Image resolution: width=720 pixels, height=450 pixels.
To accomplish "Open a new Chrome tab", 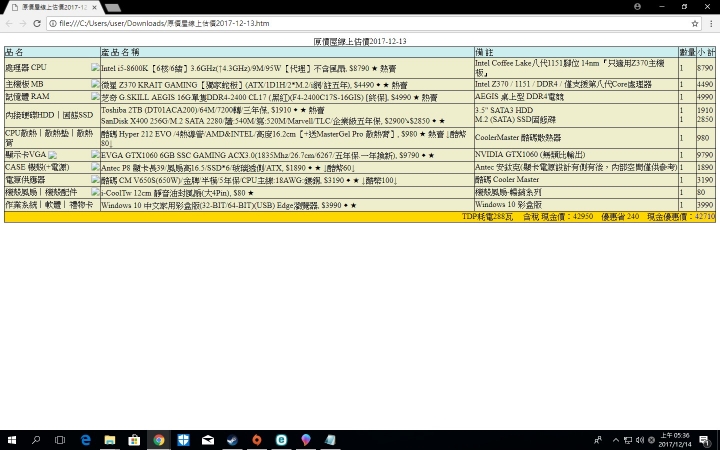I will [113, 7].
